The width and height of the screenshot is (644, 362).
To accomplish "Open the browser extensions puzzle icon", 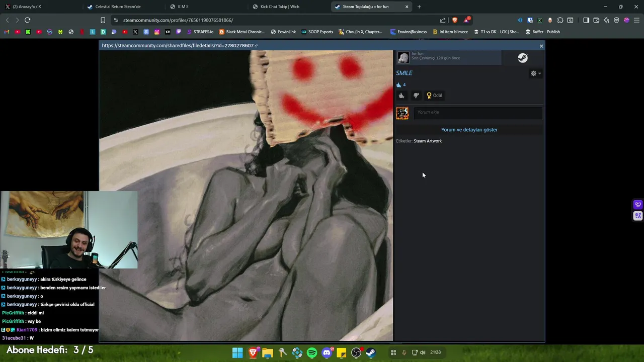I will point(560,20).
